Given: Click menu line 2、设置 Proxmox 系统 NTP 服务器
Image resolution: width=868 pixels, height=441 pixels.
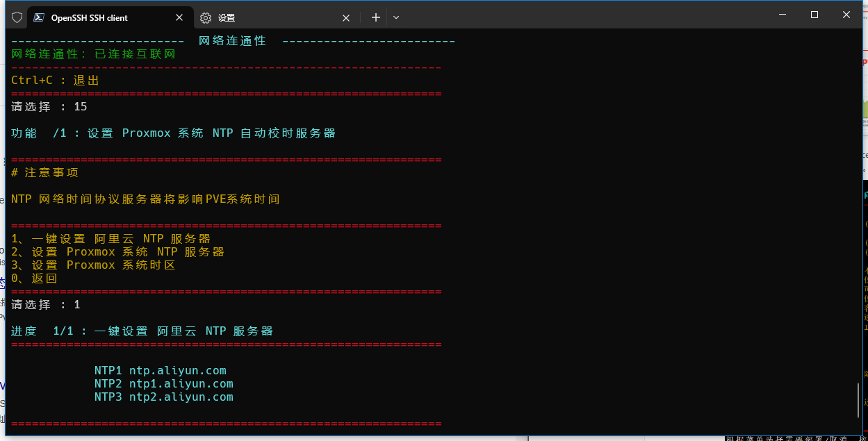Looking at the screenshot, I should click(118, 252).
